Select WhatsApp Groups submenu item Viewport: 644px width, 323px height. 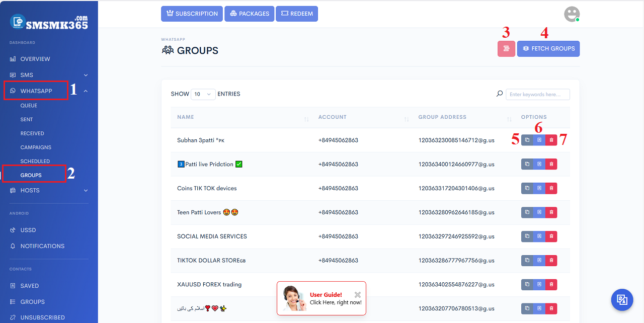(31, 175)
